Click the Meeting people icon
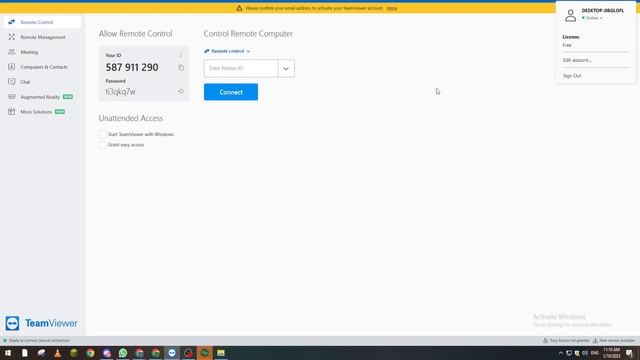The image size is (640, 360). coord(11,52)
